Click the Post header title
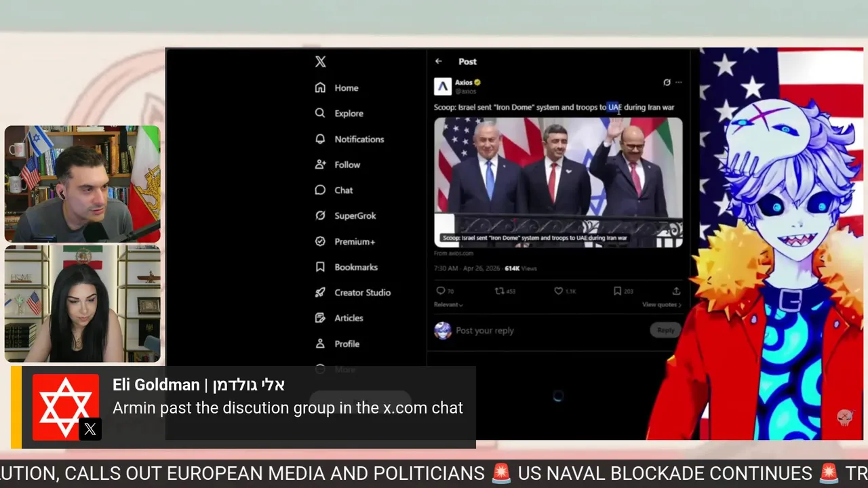The width and height of the screenshot is (868, 488). point(467,62)
